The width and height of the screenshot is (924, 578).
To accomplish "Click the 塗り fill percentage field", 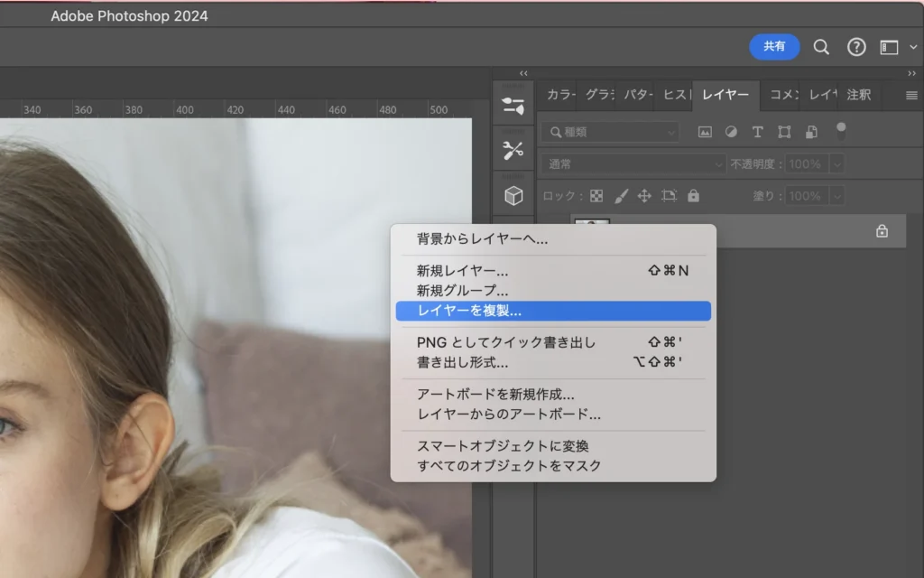I will coord(805,196).
